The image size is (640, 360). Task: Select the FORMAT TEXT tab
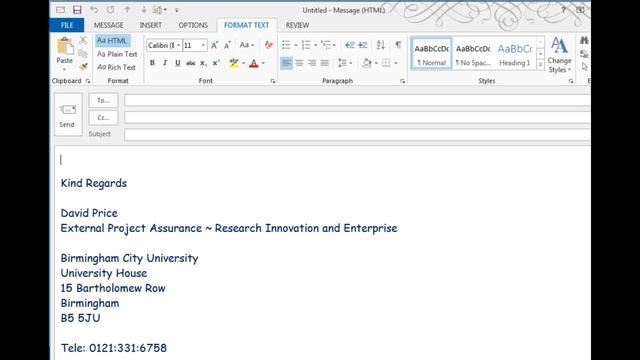pos(247,25)
